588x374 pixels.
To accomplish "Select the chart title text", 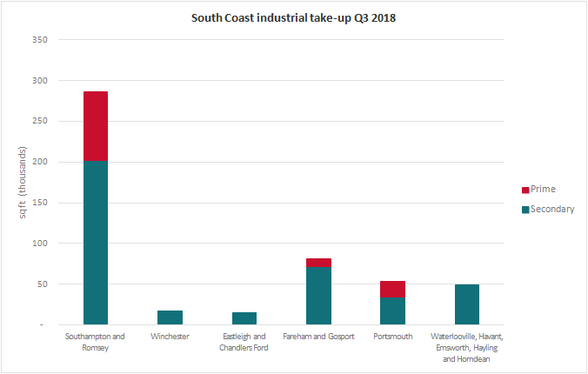I will tap(293, 18).
